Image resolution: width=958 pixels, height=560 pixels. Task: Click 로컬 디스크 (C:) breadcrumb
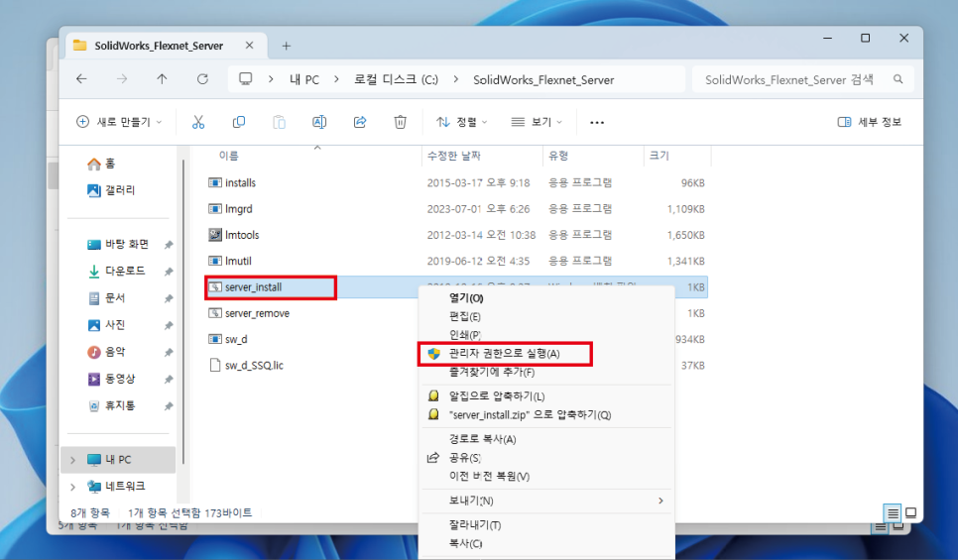(x=396, y=79)
